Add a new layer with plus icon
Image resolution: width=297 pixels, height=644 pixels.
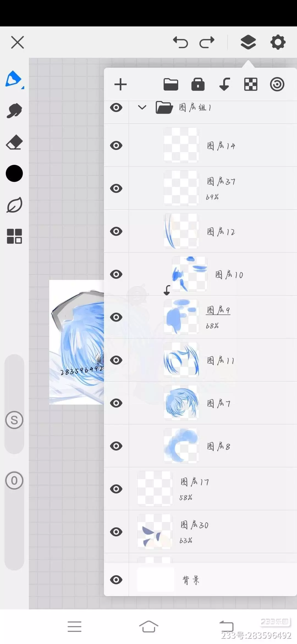point(120,84)
